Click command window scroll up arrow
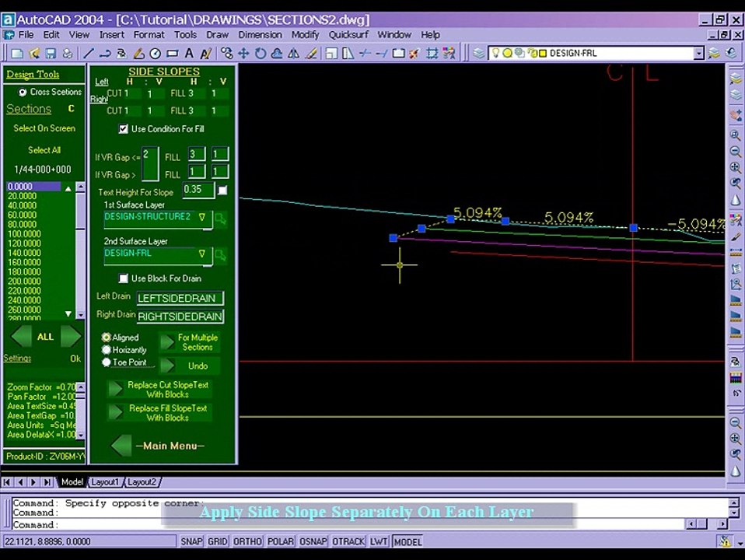This screenshot has height=560, width=745. pos(733,502)
